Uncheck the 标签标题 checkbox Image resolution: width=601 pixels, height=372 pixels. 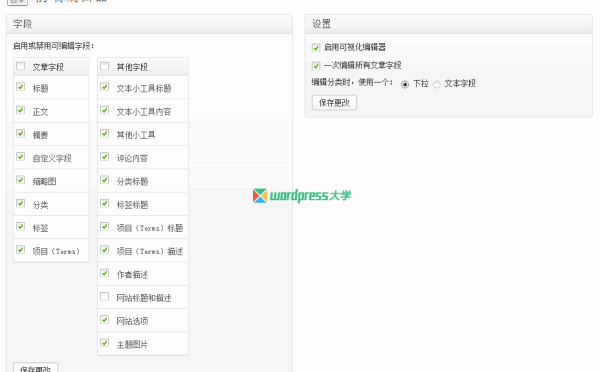click(105, 203)
